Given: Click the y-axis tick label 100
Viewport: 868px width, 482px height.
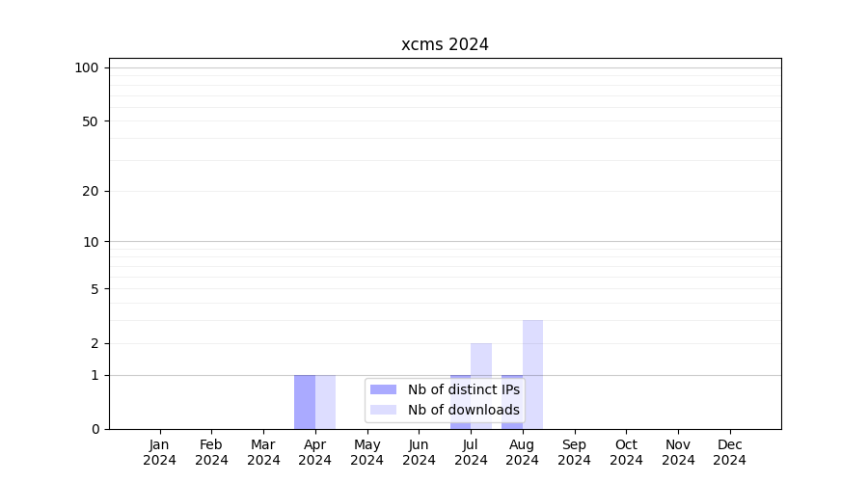Looking at the screenshot, I should tap(87, 67).
